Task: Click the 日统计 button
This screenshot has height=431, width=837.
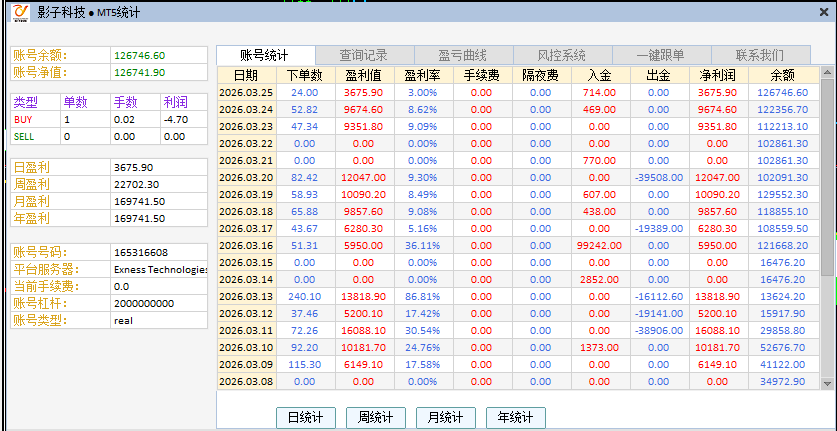Action: pos(306,418)
